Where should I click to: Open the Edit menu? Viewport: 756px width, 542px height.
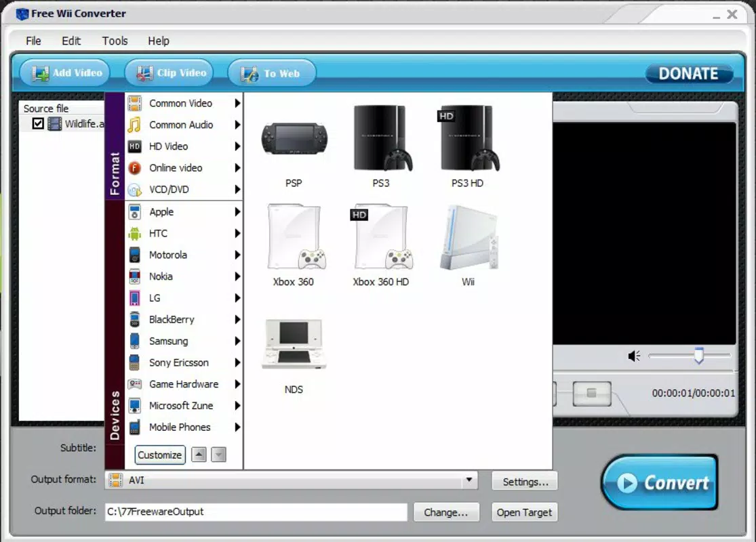click(x=71, y=41)
